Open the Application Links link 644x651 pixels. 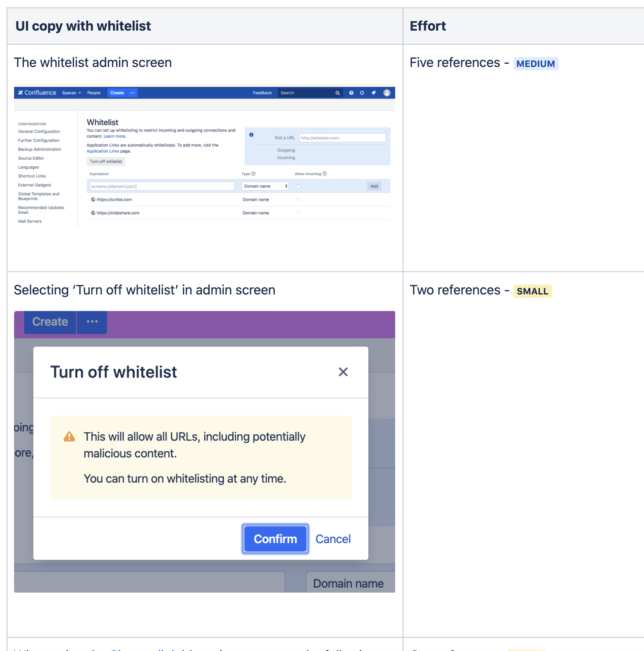[103, 151]
